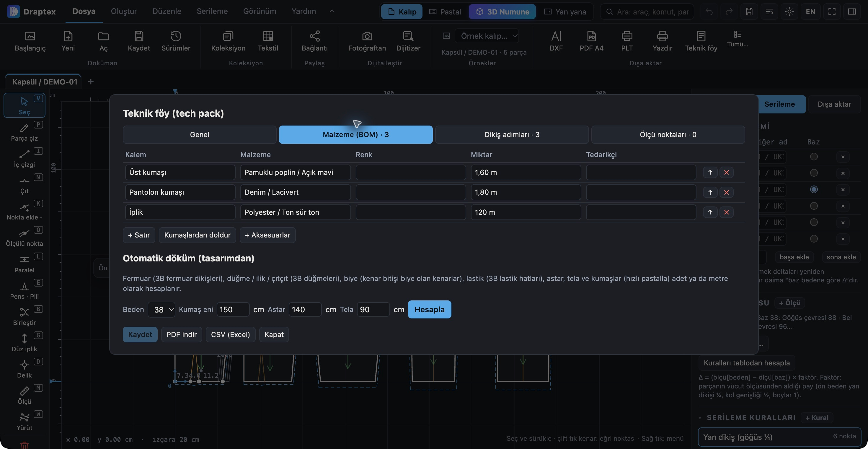Delete the İplik material row
868x449 pixels.
[x=727, y=212]
